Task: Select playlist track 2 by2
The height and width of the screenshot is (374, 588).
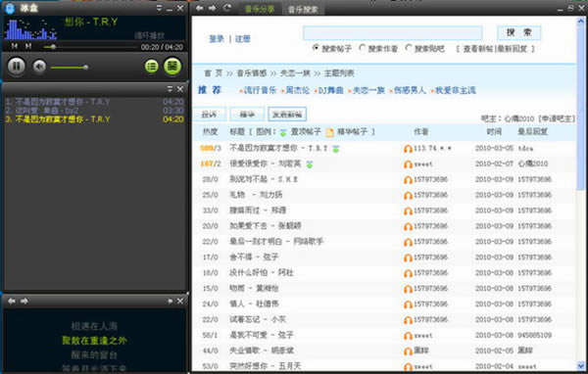Action: (94, 111)
